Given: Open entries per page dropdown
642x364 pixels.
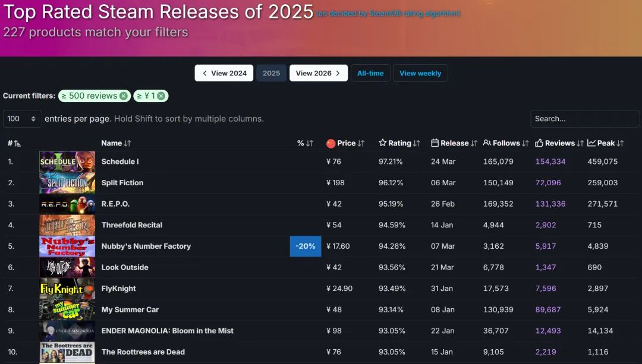Looking at the screenshot, I should (x=23, y=119).
